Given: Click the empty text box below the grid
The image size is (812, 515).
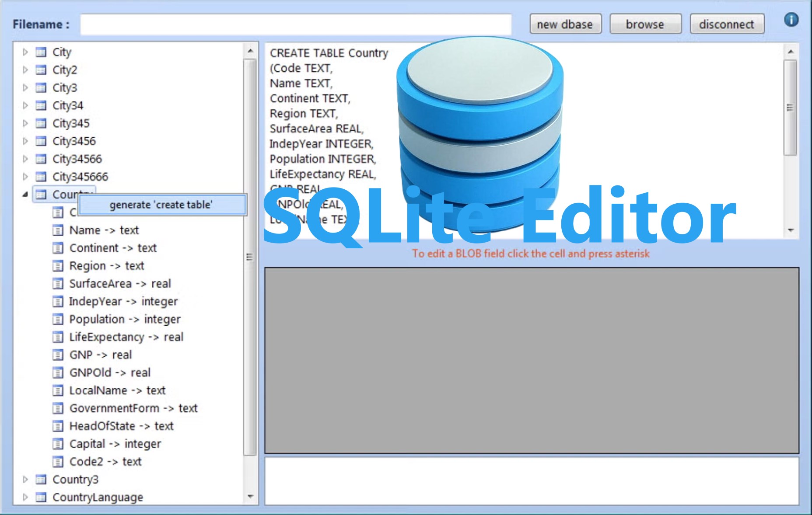Looking at the screenshot, I should click(x=532, y=481).
